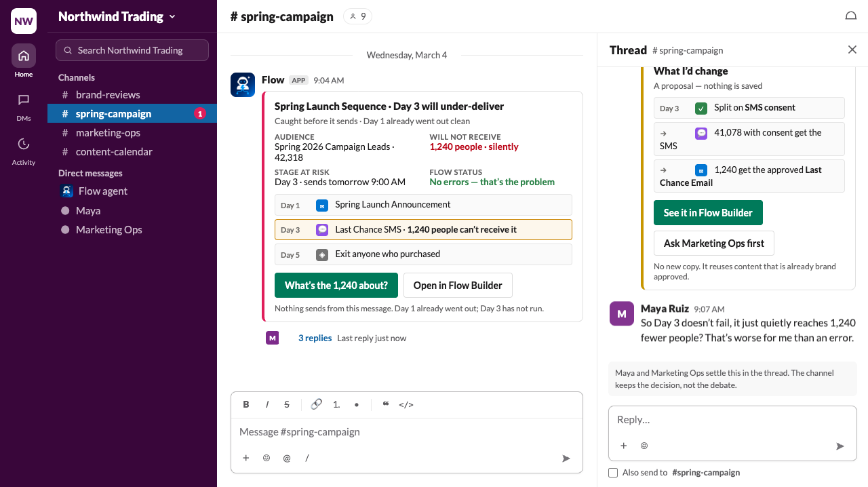Screen dimensions: 868x487
Task: Click Maya Ruiz's avatar in the thread
Action: (622, 314)
